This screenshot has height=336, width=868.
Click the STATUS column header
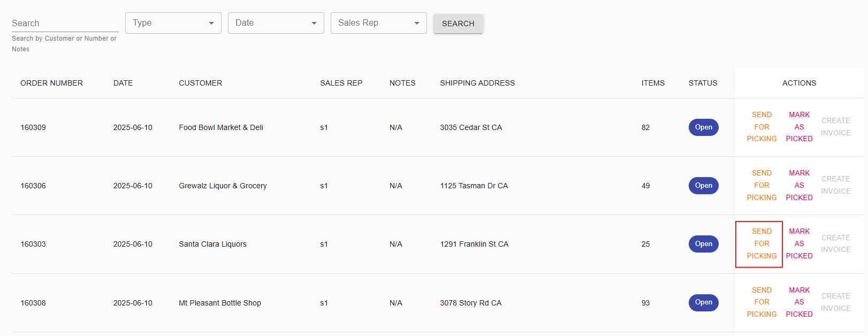(703, 83)
